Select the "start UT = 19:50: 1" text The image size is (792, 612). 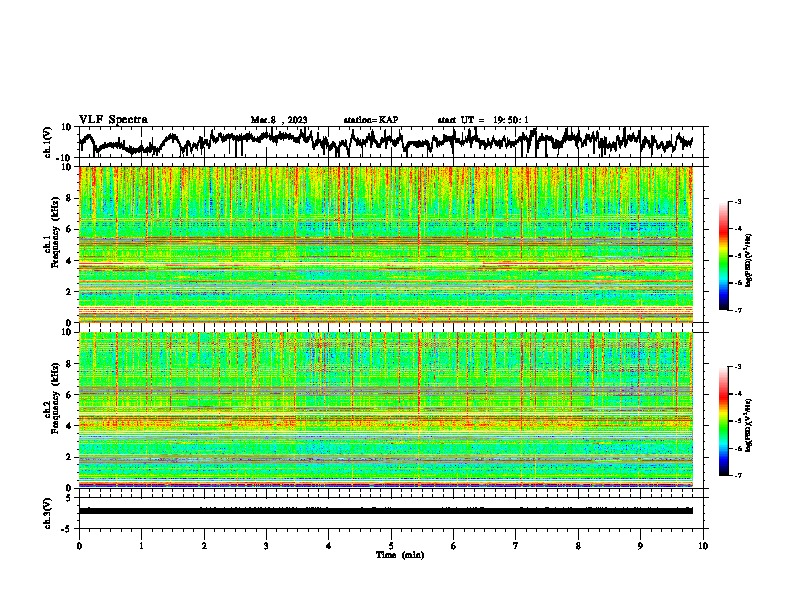point(483,120)
